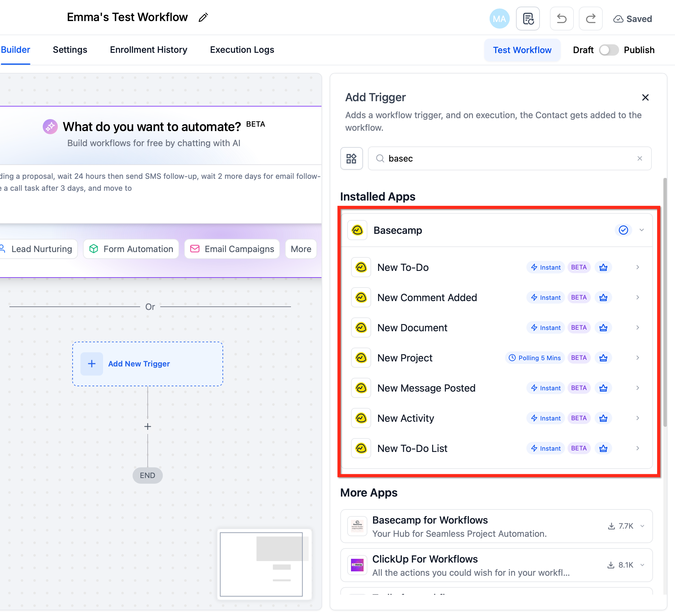Click the canvas minimap thumbnail
Viewport: 675px width, 616px height.
[x=264, y=564]
